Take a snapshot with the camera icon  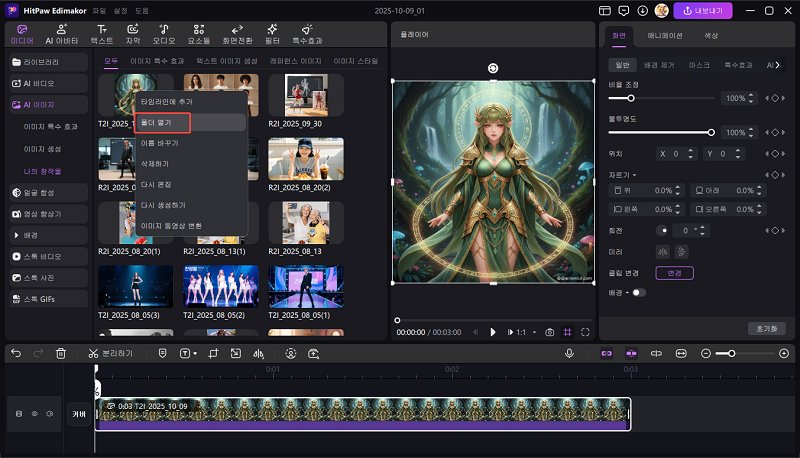[549, 331]
